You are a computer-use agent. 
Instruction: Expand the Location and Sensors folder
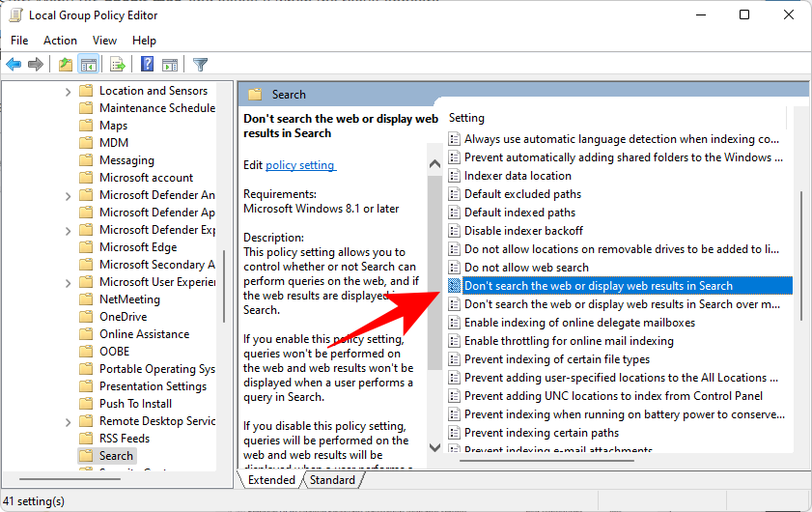click(x=68, y=91)
